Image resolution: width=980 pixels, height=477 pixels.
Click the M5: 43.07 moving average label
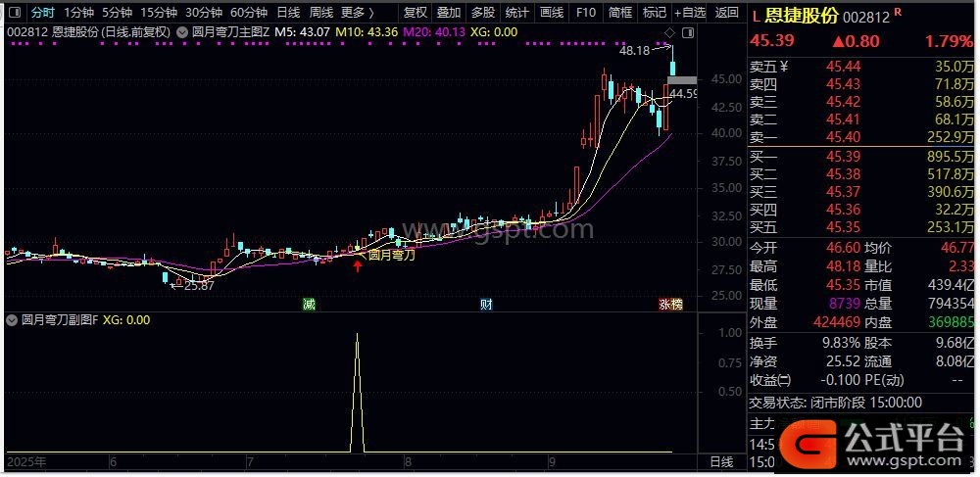click(302, 31)
